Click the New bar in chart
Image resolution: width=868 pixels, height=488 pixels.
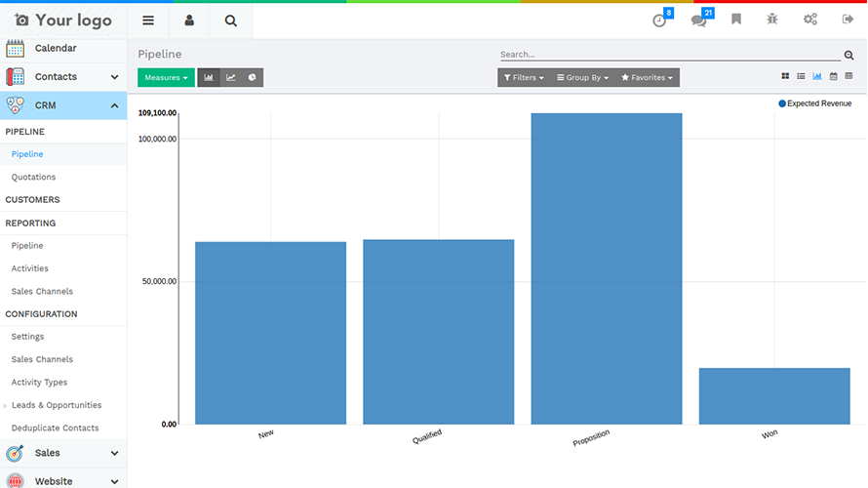(x=271, y=333)
